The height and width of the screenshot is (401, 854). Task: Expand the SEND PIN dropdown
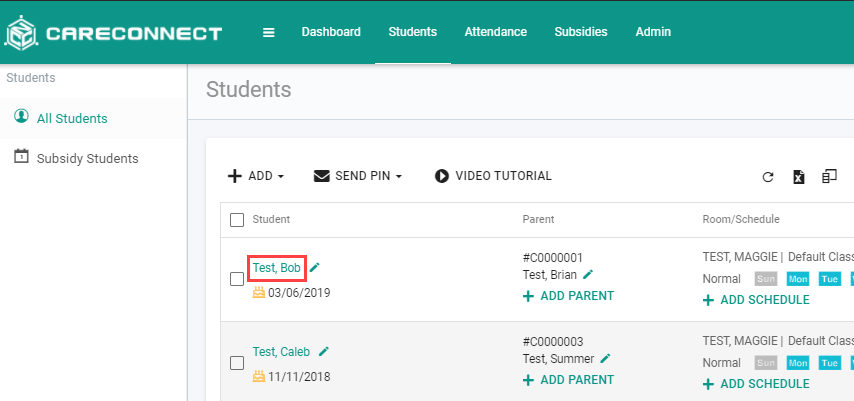pos(358,176)
